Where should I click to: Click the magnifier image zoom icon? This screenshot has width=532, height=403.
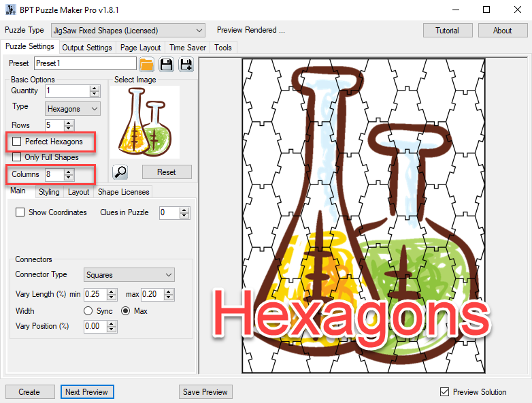click(x=120, y=172)
